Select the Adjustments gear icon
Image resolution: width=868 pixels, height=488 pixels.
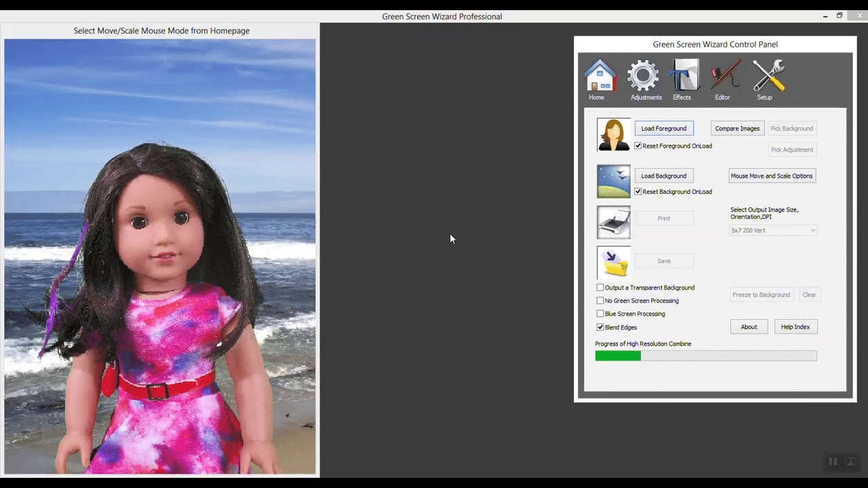643,75
